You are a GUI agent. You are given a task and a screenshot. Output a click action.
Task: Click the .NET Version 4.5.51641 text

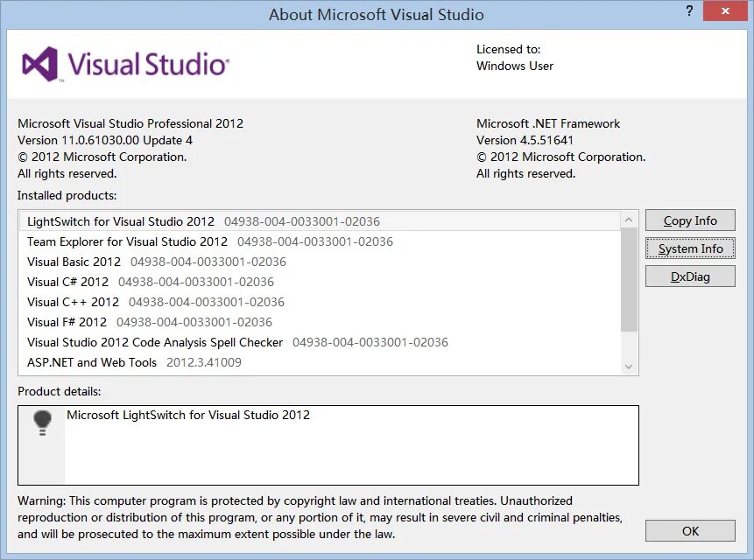(x=525, y=140)
